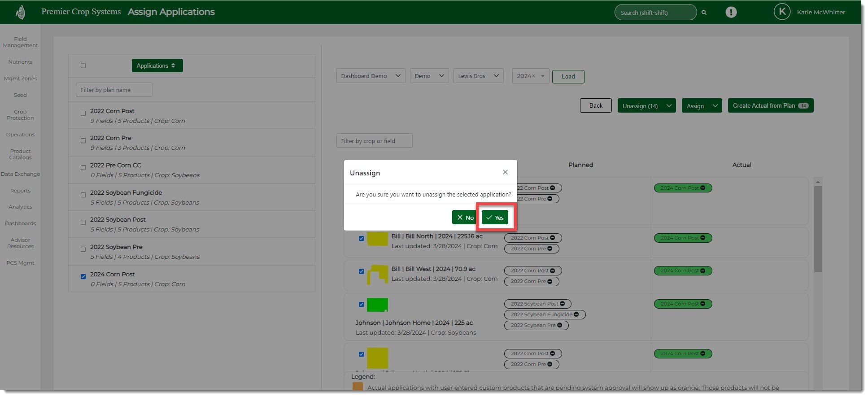The height and width of the screenshot is (397, 868).
Task: Click Bill North yellow field thumbnail
Action: 377,239
